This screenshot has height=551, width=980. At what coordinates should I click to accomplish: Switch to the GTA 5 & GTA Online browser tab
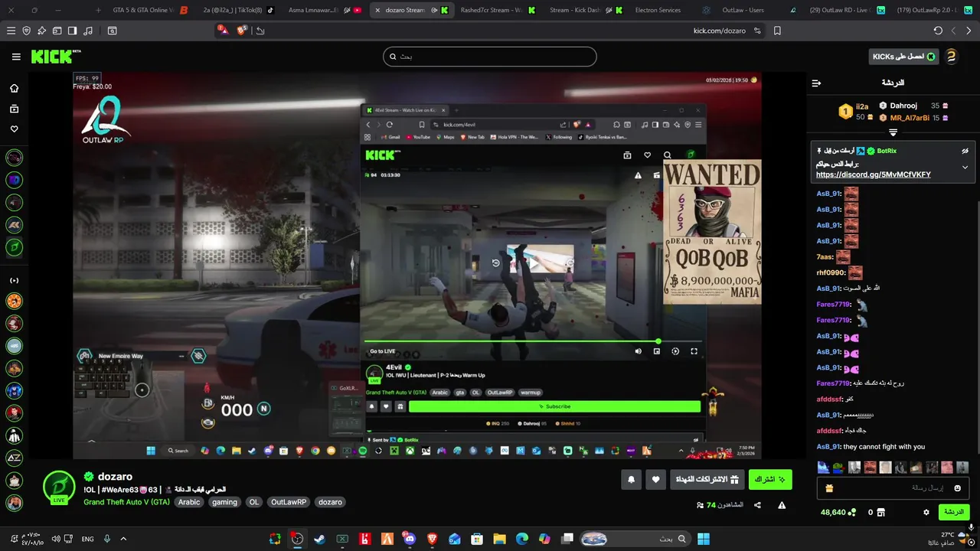(x=149, y=10)
